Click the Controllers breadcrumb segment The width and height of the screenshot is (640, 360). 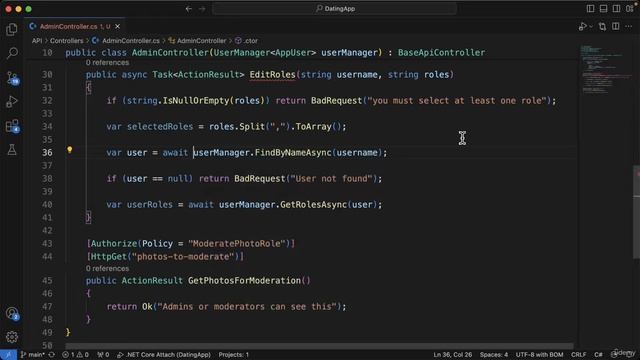point(67,41)
